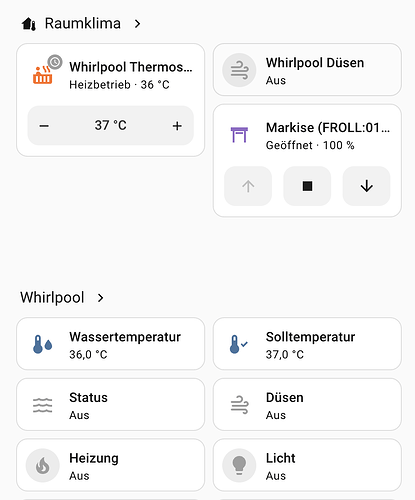Stop the Markise awning movement
Viewport: 415px width, 500px height.
tap(307, 186)
